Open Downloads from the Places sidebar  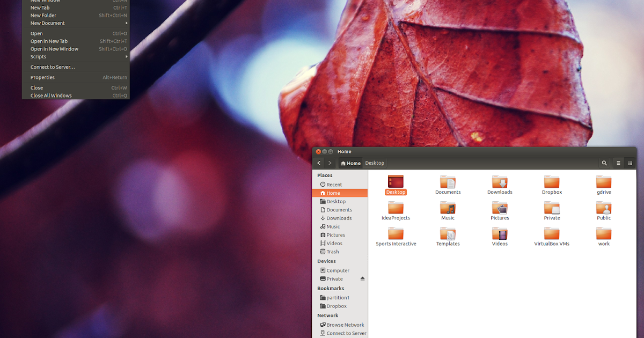pyautogui.click(x=339, y=218)
